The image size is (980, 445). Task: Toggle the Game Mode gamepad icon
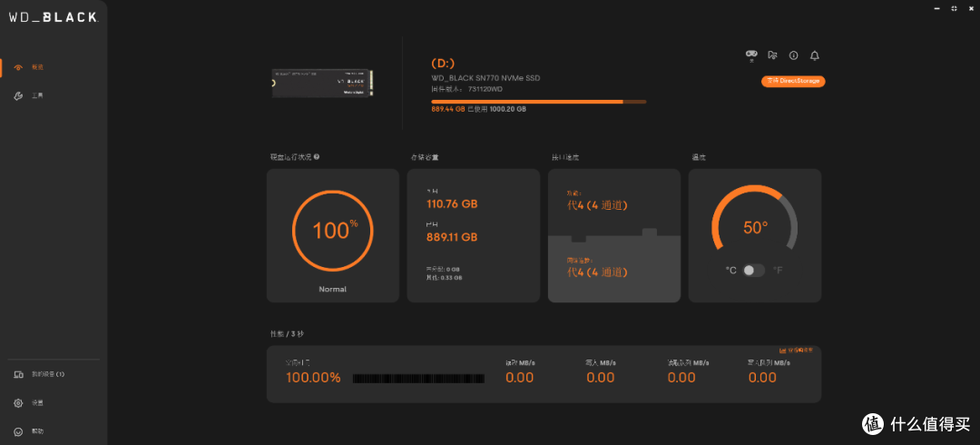(x=752, y=54)
